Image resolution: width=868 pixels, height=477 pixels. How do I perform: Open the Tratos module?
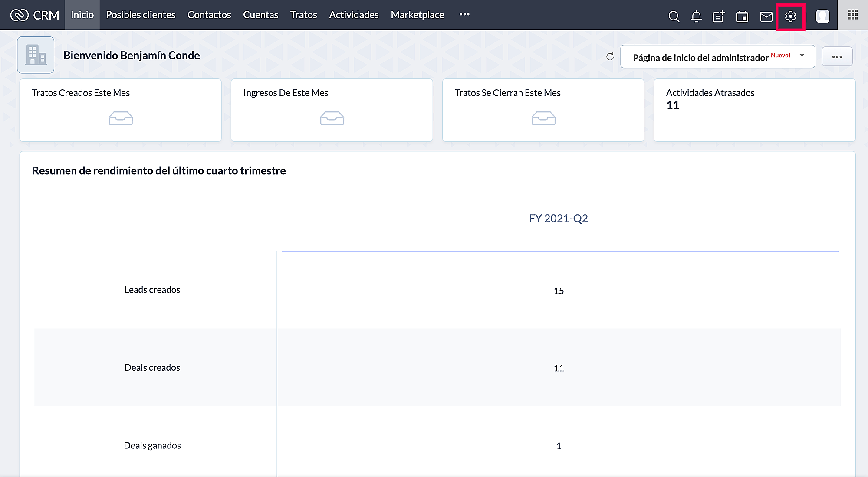tap(303, 15)
